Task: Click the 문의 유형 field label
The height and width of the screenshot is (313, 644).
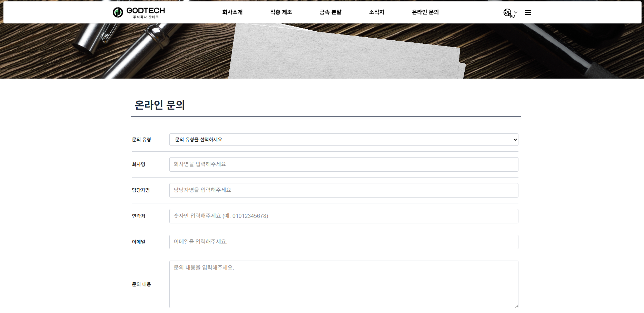Action: pyautogui.click(x=141, y=140)
